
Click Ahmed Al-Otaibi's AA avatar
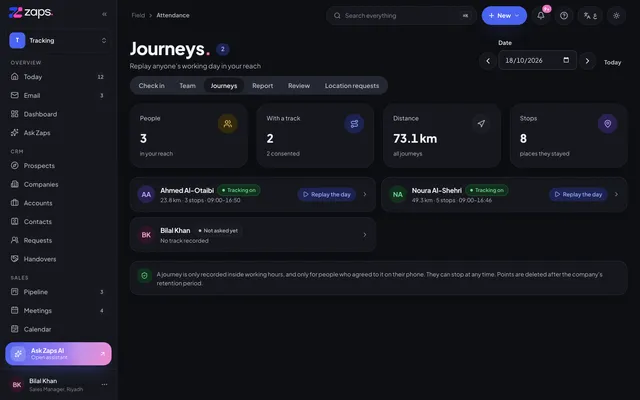click(x=146, y=195)
